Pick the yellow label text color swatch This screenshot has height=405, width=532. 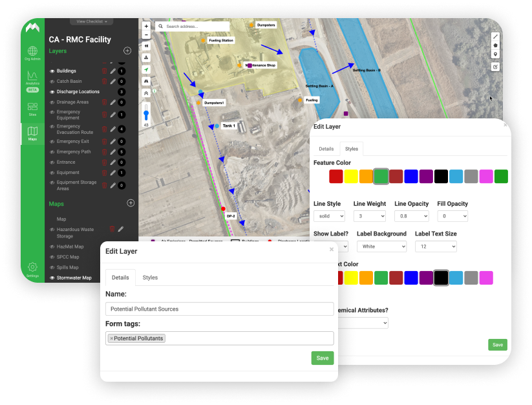(351, 278)
